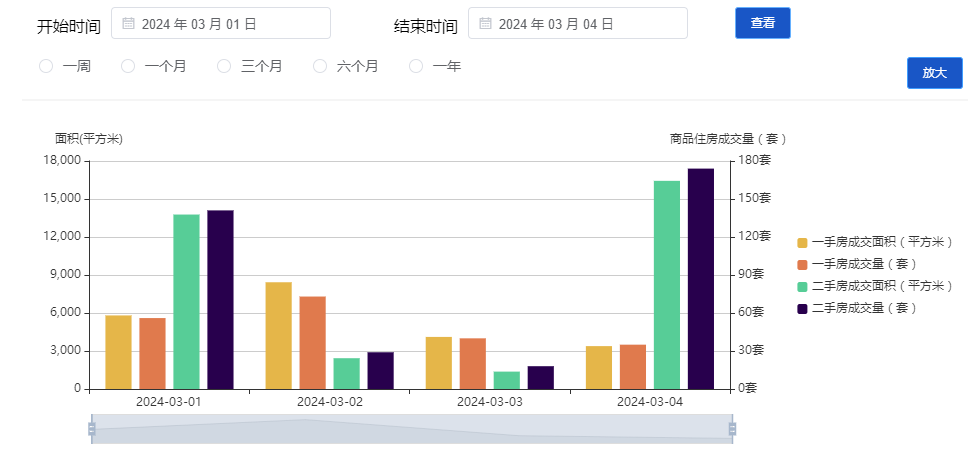The height and width of the screenshot is (453, 968).
Task: Click green 二手房成交面积 bar for 2024-03-04
Action: coord(667,285)
